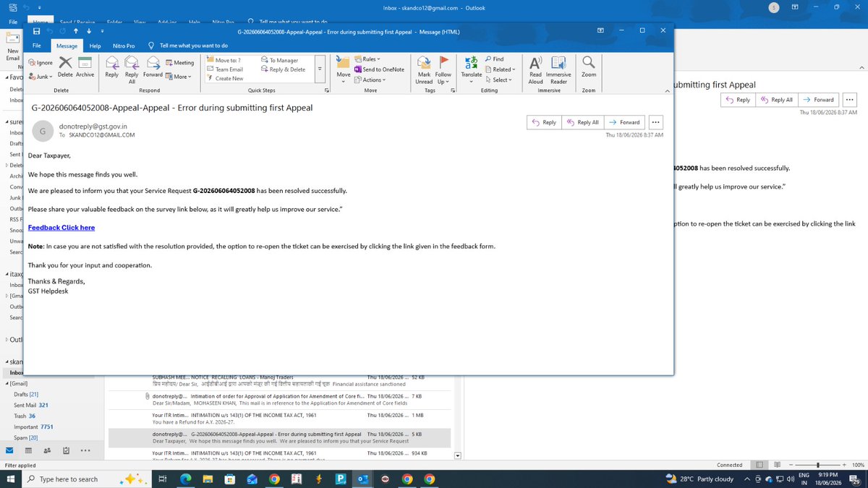Viewport: 868px width, 488px height.
Task: Open the Nitro Pro ribbon tab
Action: pos(124,46)
